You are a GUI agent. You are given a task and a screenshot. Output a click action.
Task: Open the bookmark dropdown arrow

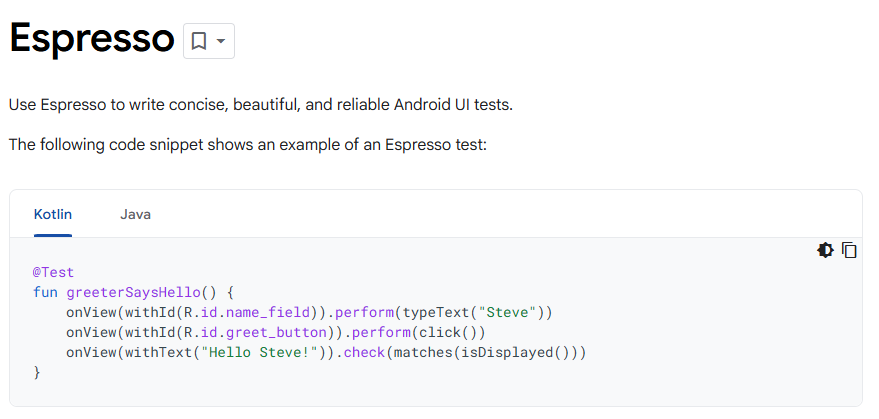[x=221, y=41]
